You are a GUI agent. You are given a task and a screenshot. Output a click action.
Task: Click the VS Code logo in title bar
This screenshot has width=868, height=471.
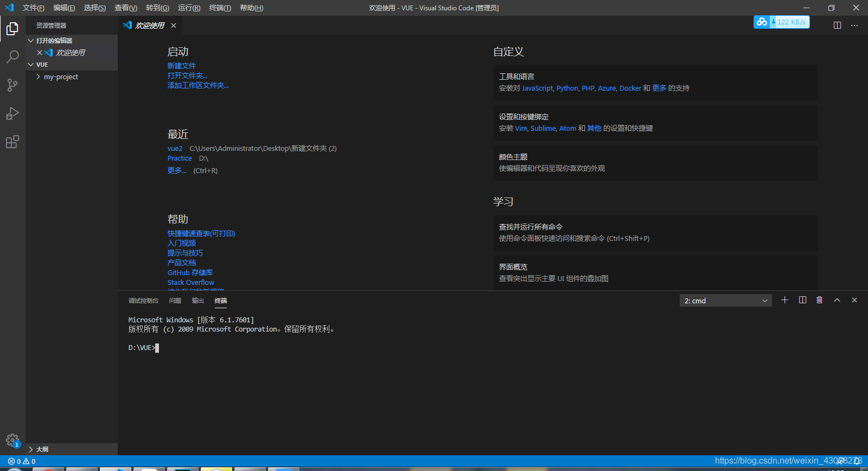(x=9, y=8)
